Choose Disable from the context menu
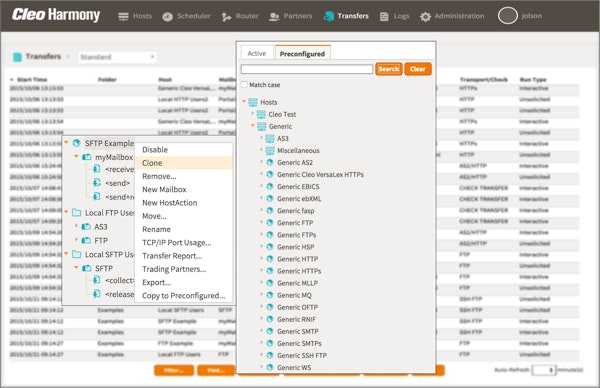The width and height of the screenshot is (600, 388). click(184, 150)
